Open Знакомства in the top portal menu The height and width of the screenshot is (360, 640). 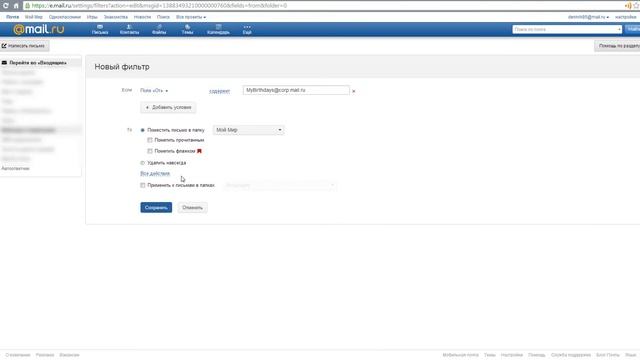(x=116, y=17)
